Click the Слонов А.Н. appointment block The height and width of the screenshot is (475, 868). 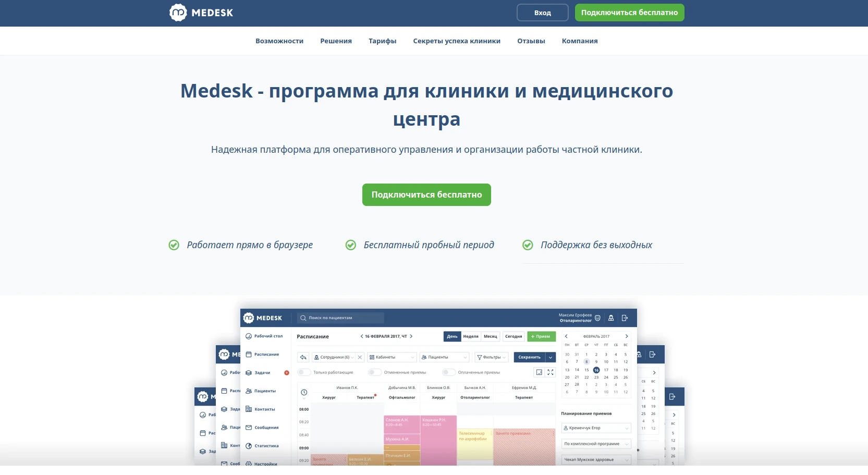point(402,424)
